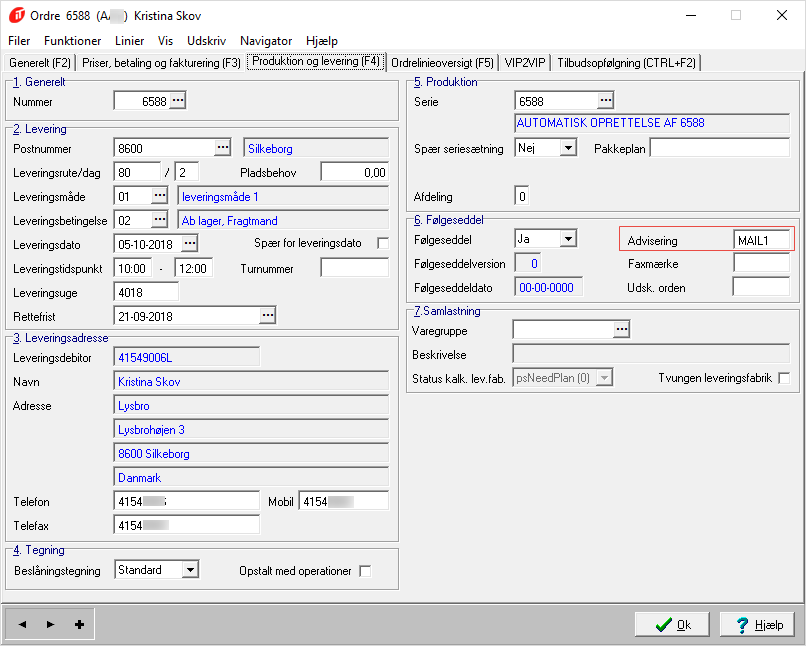This screenshot has height=646, width=806.
Task: Click the Hjælp button at bottom right
Action: tap(758, 624)
